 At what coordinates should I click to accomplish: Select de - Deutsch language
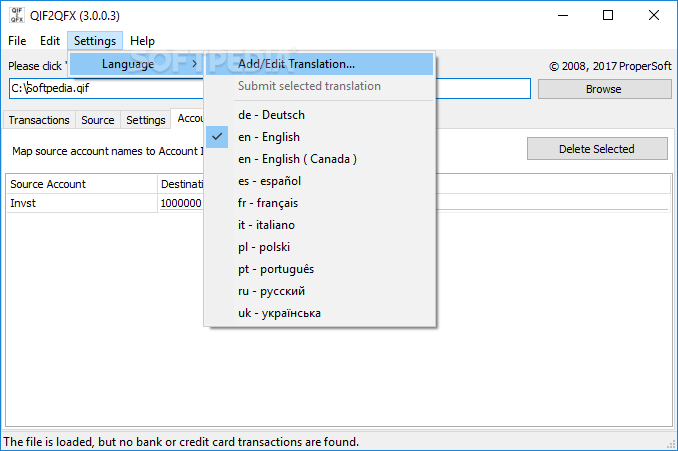tap(320, 115)
